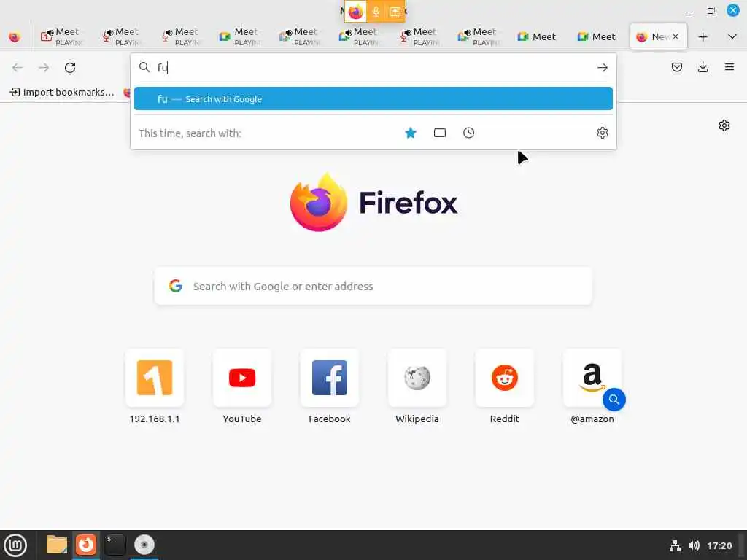Click microphone icon in sharing indicator
The width and height of the screenshot is (747, 560).
click(x=376, y=12)
